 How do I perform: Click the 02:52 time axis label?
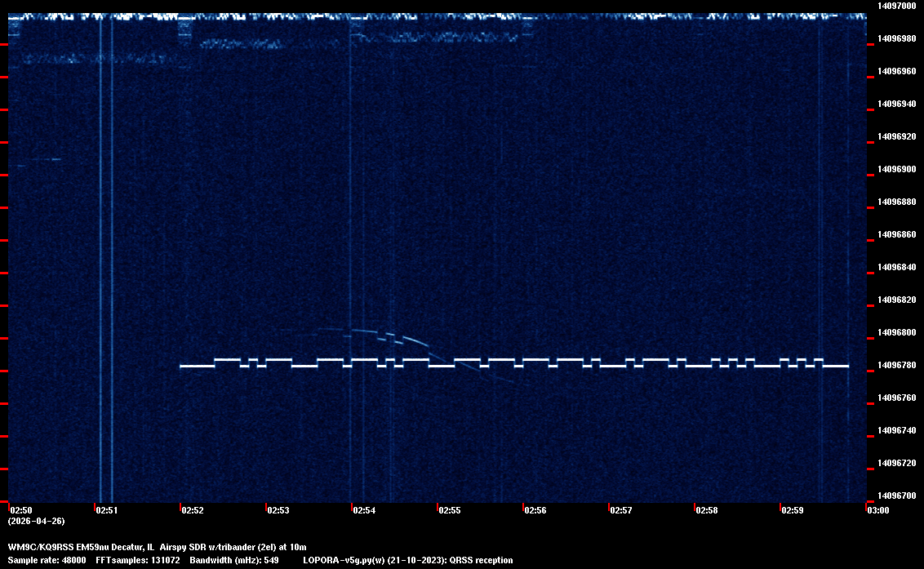[x=193, y=510]
